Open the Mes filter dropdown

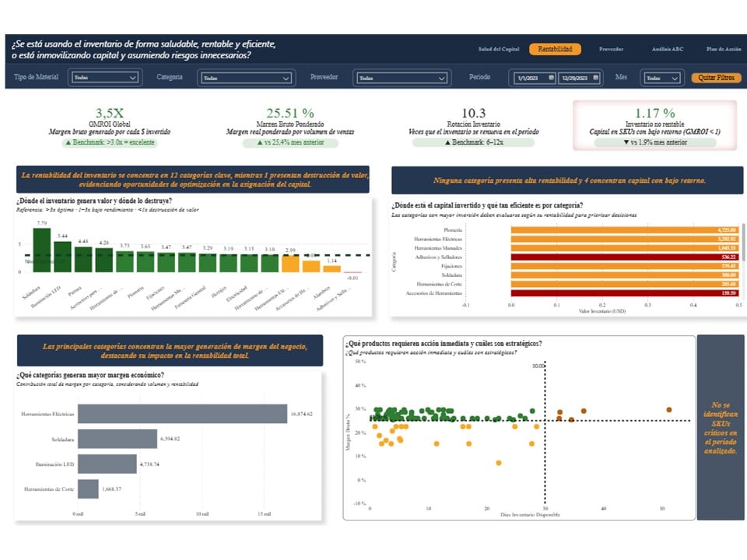[x=661, y=78]
